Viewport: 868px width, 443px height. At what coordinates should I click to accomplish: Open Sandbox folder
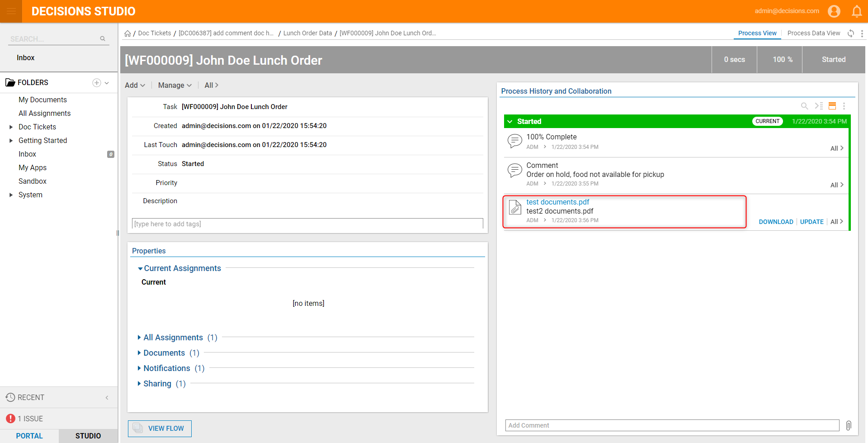pyautogui.click(x=33, y=181)
